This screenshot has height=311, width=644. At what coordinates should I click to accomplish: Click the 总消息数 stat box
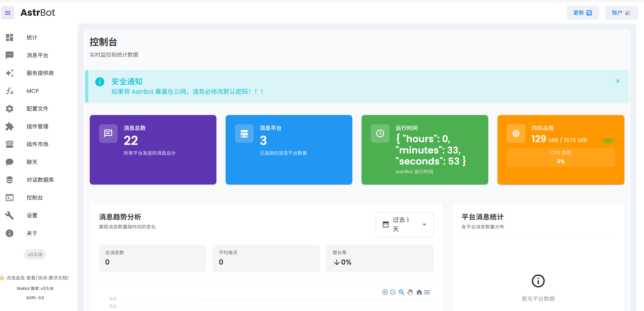click(153, 258)
